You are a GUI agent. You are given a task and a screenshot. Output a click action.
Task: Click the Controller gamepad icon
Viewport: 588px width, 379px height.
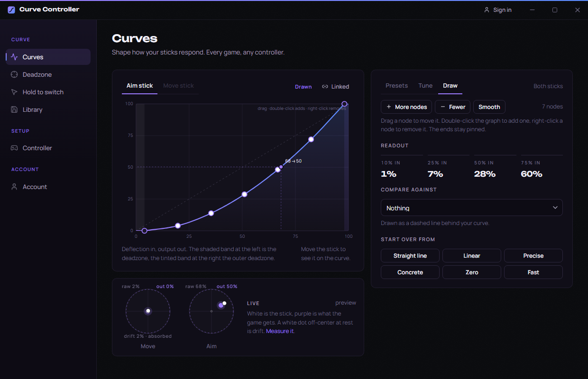coord(14,148)
